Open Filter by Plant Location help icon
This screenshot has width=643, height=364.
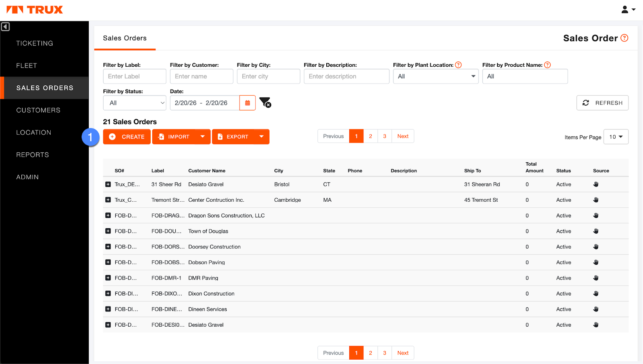[458, 65]
